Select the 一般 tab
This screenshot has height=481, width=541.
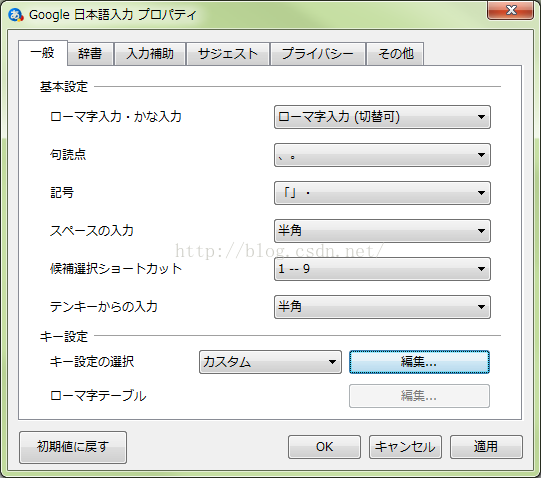click(x=43, y=53)
